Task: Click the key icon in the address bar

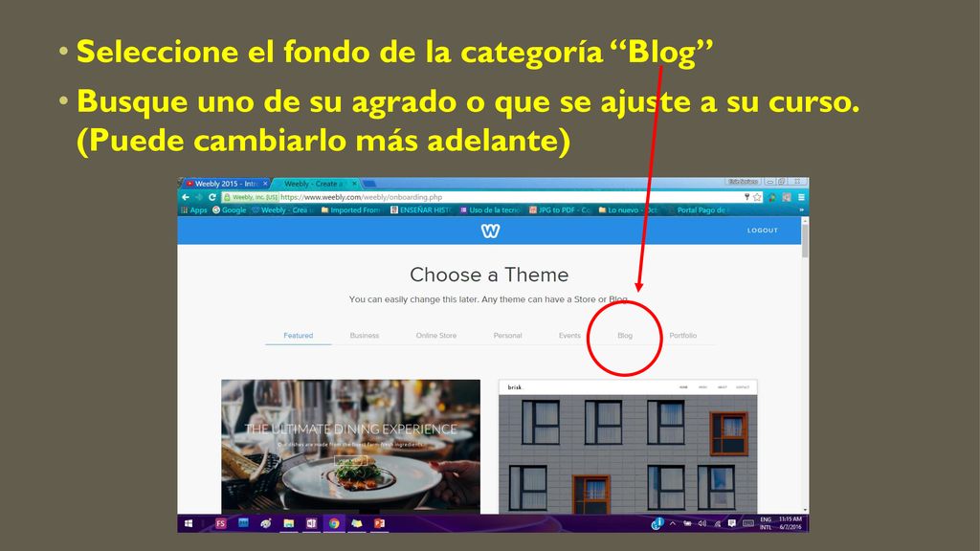Action: point(746,197)
